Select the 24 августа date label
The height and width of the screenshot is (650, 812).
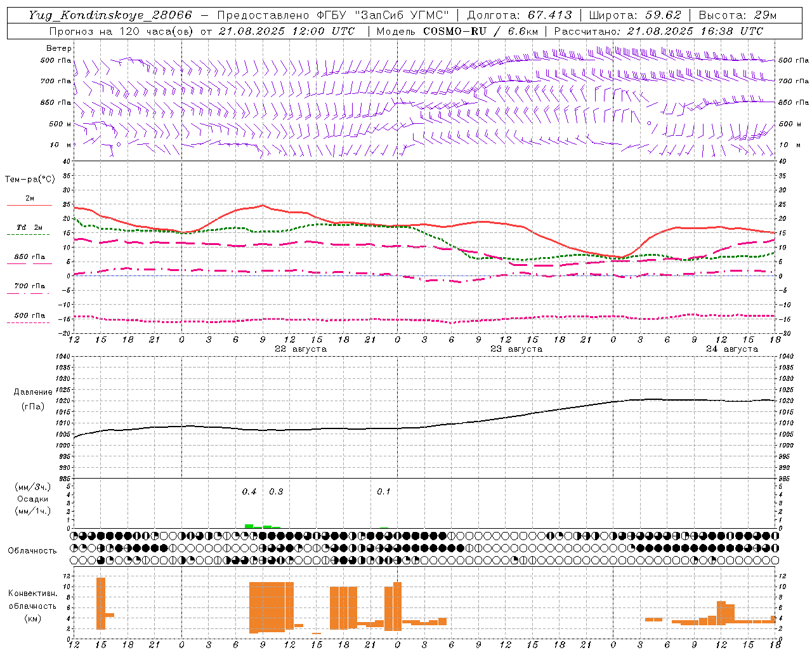(732, 348)
